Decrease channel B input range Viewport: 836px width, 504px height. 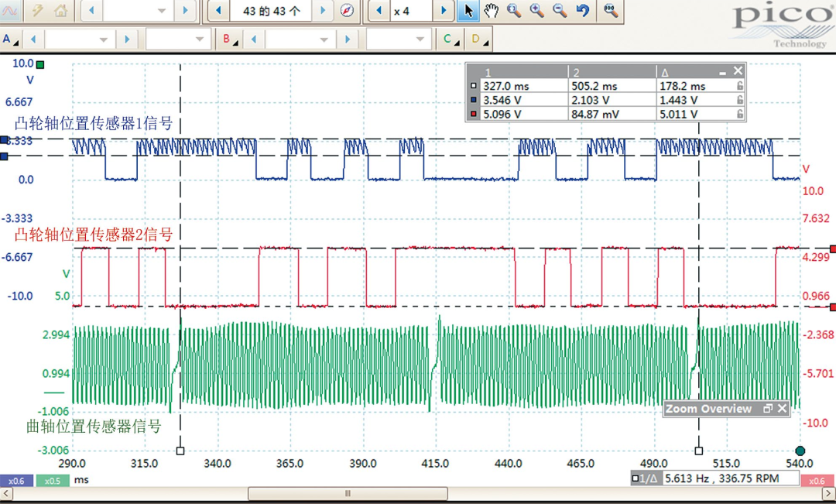(x=254, y=39)
